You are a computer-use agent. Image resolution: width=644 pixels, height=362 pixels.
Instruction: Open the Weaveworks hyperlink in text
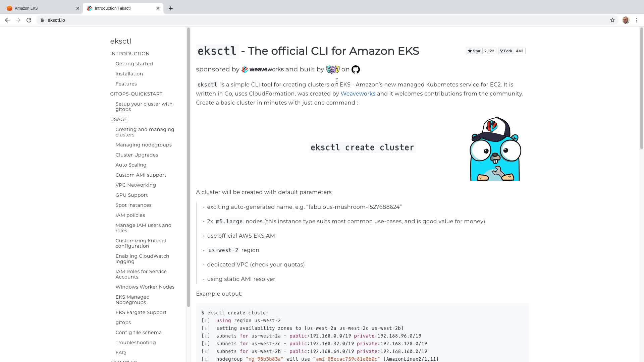pyautogui.click(x=358, y=94)
